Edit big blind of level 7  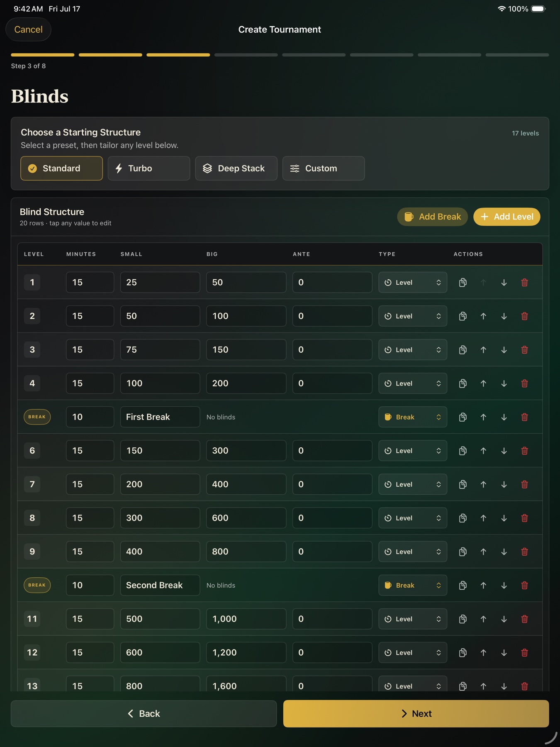tap(246, 484)
